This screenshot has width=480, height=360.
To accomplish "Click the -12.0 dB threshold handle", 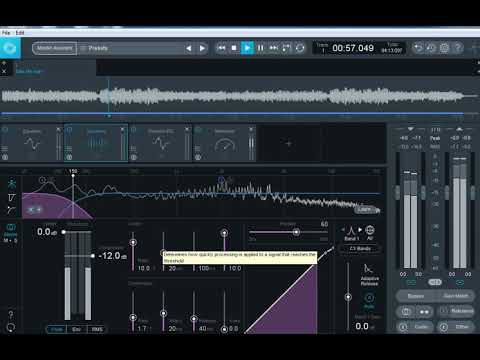I will [x=93, y=256].
